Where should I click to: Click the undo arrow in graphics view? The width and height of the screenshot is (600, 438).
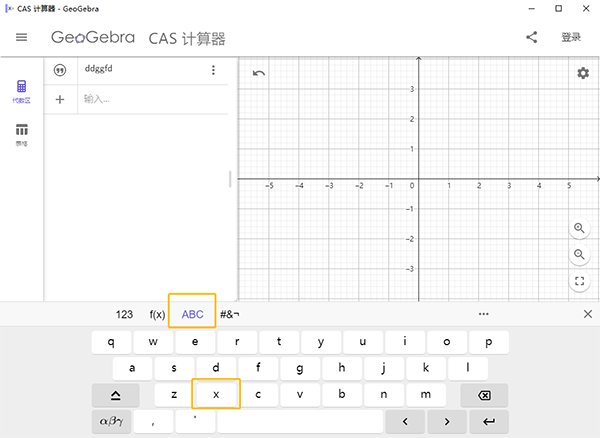[x=259, y=73]
